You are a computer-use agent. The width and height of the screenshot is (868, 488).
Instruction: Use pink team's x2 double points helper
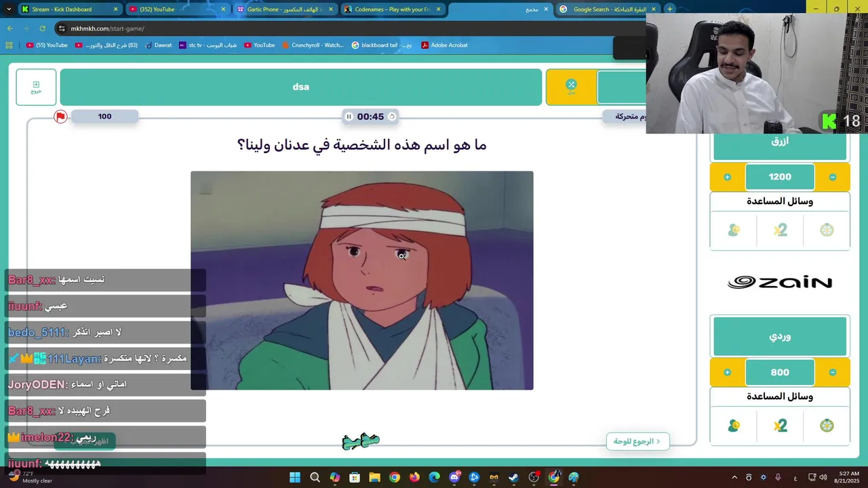click(780, 426)
